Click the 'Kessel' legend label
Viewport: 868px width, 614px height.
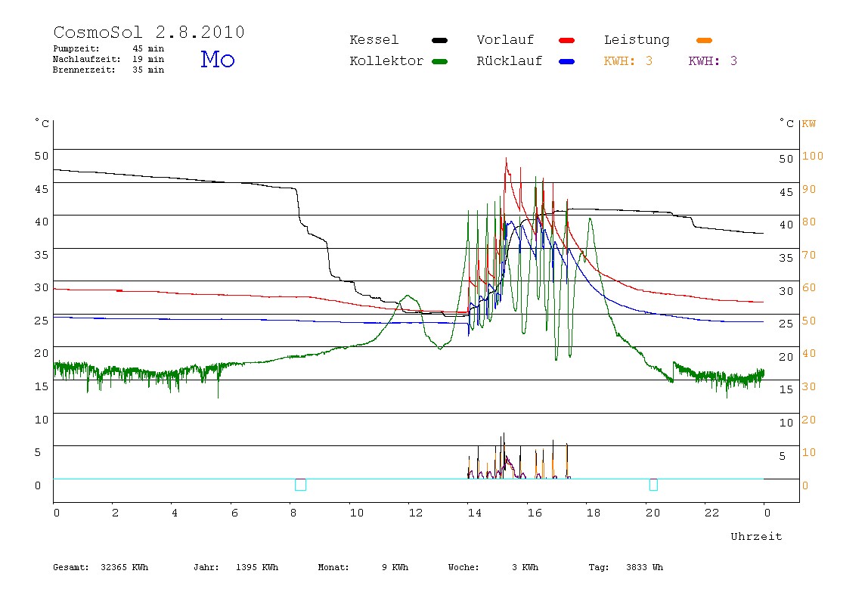tap(374, 40)
